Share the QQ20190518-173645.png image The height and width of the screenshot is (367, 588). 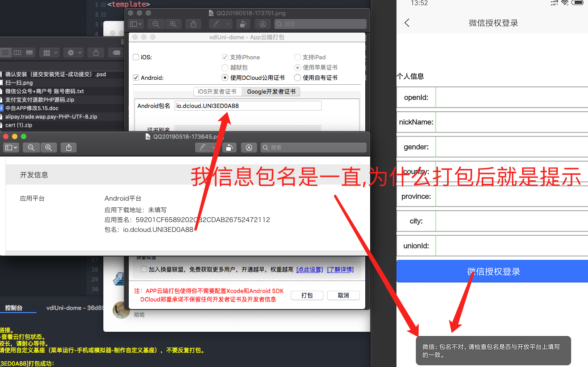pyautogui.click(x=69, y=148)
